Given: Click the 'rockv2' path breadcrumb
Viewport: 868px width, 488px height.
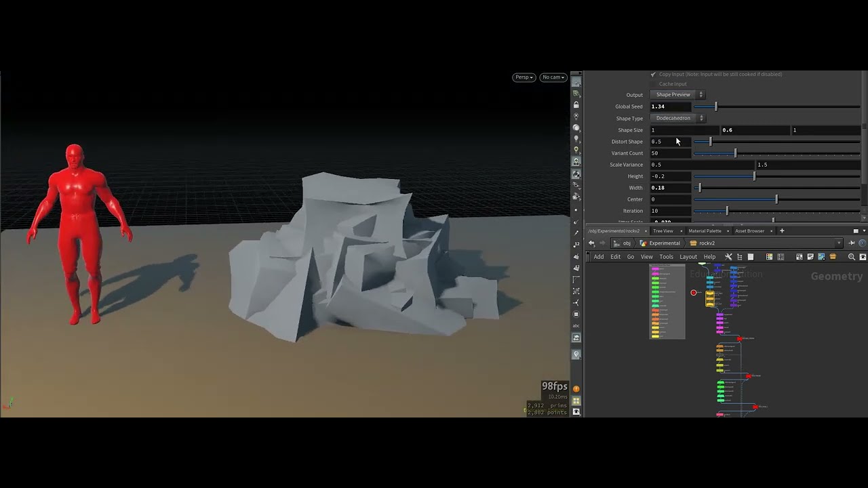Looking at the screenshot, I should click(703, 243).
